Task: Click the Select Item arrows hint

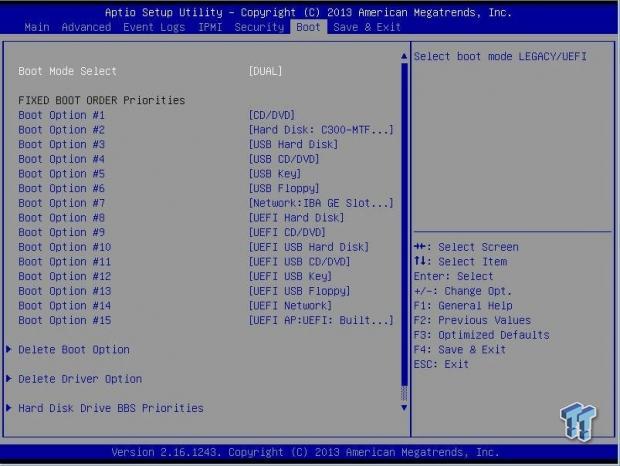Action: click(461, 261)
